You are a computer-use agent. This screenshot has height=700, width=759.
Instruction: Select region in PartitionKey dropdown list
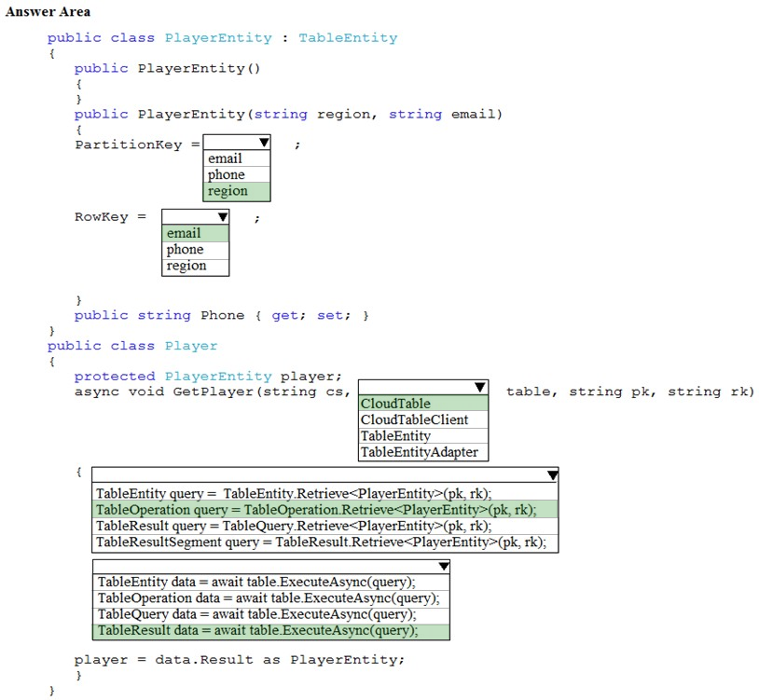237,191
